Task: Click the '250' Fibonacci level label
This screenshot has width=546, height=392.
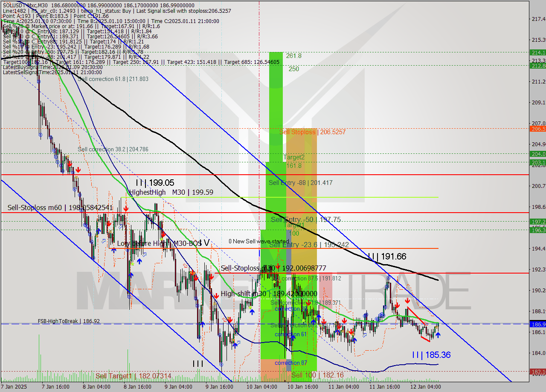Action: point(293,69)
